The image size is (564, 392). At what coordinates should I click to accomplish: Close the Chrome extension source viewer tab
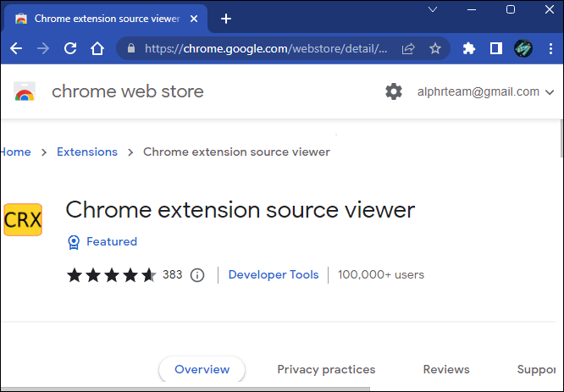[194, 19]
